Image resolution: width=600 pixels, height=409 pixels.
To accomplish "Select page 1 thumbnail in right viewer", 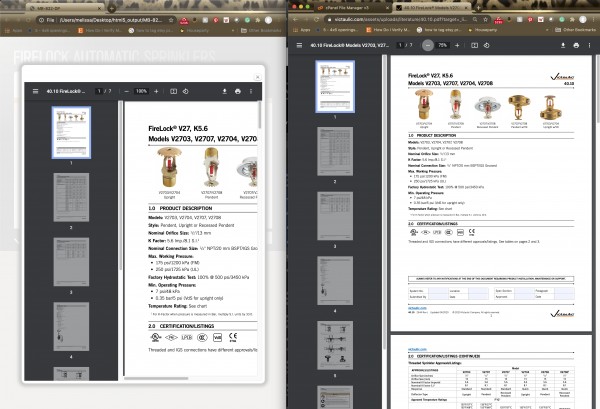I will pos(335,86).
